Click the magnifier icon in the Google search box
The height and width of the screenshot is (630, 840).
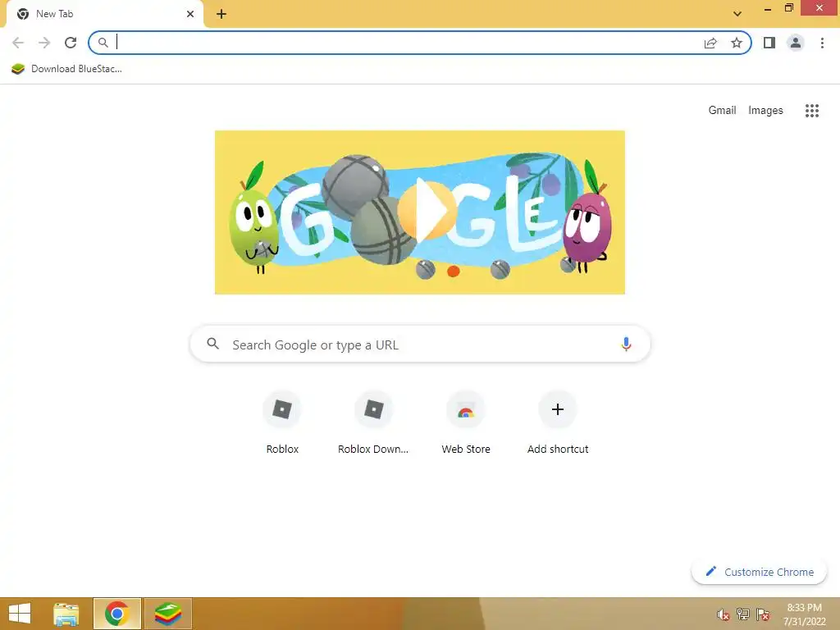213,344
